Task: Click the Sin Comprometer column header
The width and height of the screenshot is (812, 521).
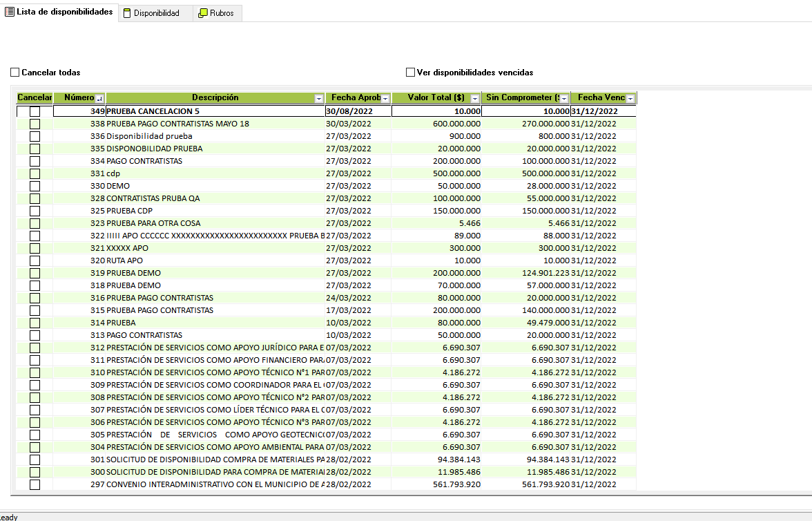Action: tap(521, 98)
